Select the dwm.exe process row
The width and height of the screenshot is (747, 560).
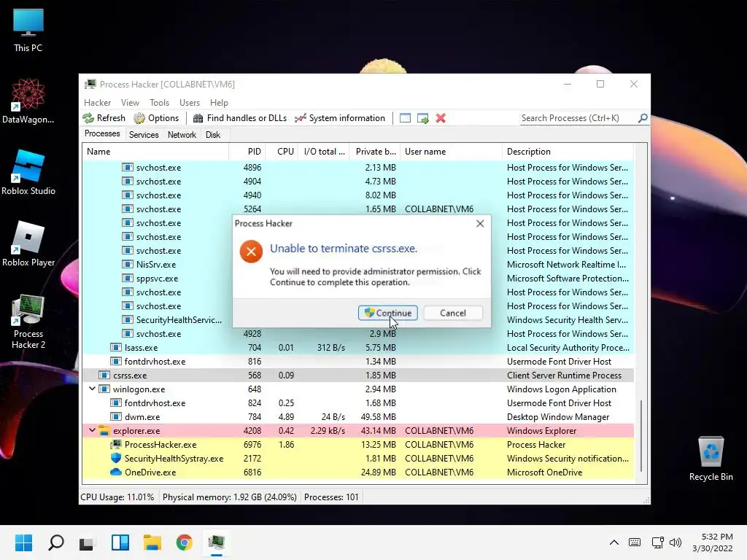(358, 416)
